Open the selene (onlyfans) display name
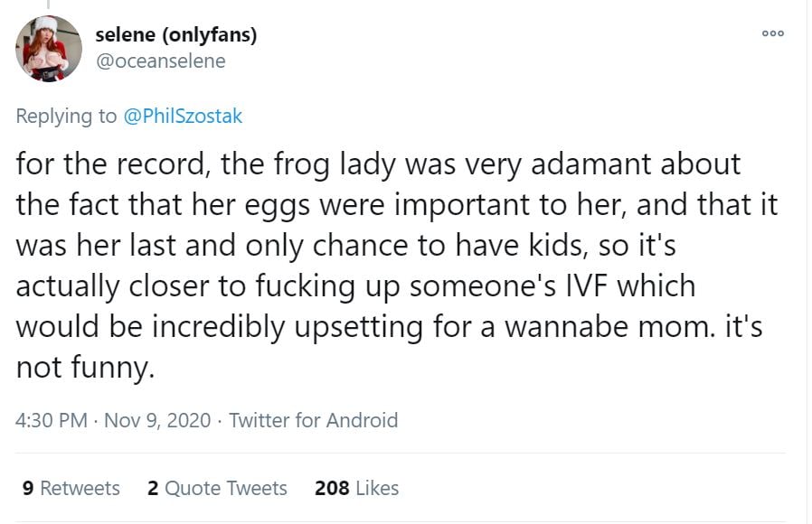This screenshot has height=524, width=812. (x=176, y=35)
